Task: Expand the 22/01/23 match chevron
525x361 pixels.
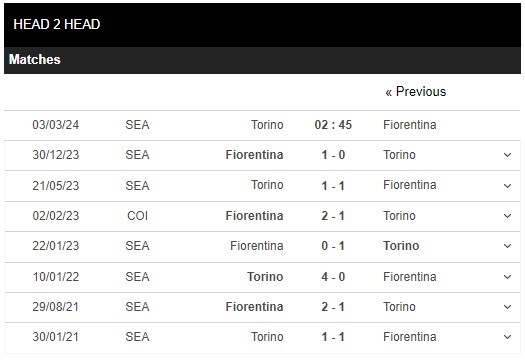Action: pos(507,246)
